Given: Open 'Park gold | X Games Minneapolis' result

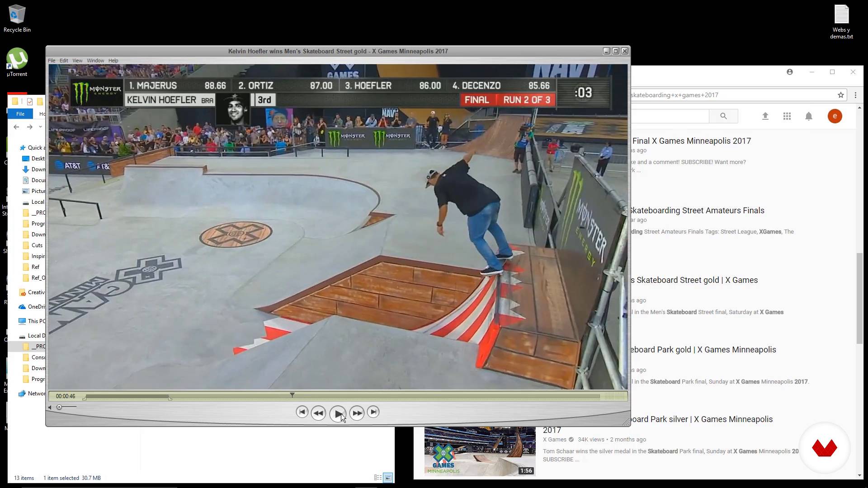Looking at the screenshot, I should coord(703,350).
